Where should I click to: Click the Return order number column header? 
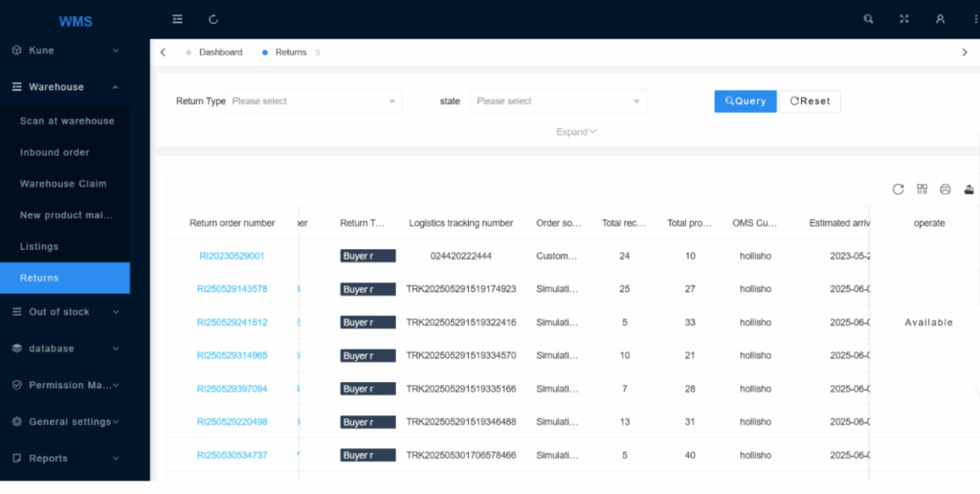pos(232,223)
